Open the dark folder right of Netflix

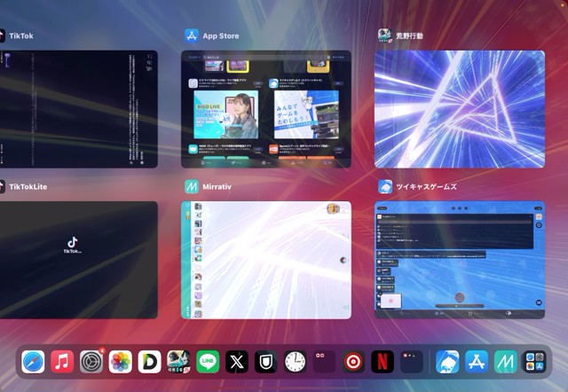(x=412, y=362)
